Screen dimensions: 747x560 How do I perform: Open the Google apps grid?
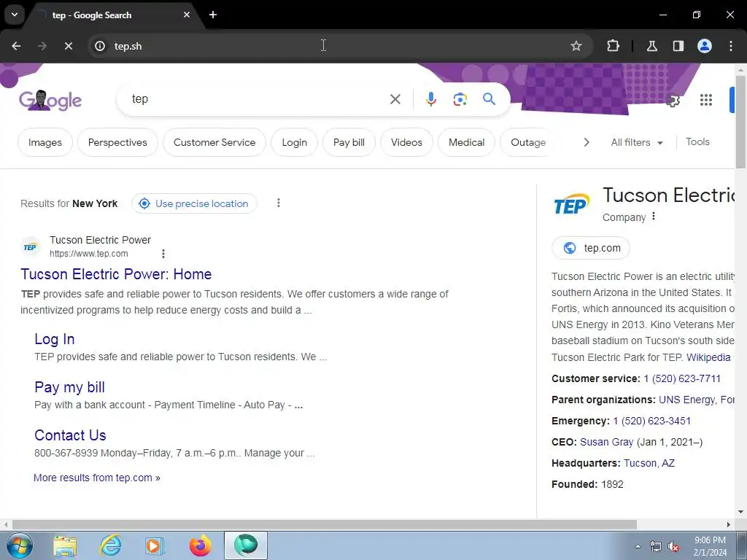(705, 100)
